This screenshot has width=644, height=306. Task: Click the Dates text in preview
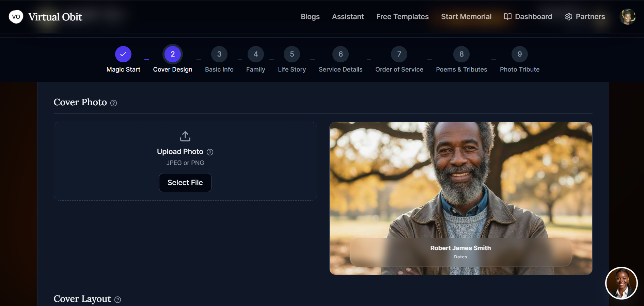(460, 257)
